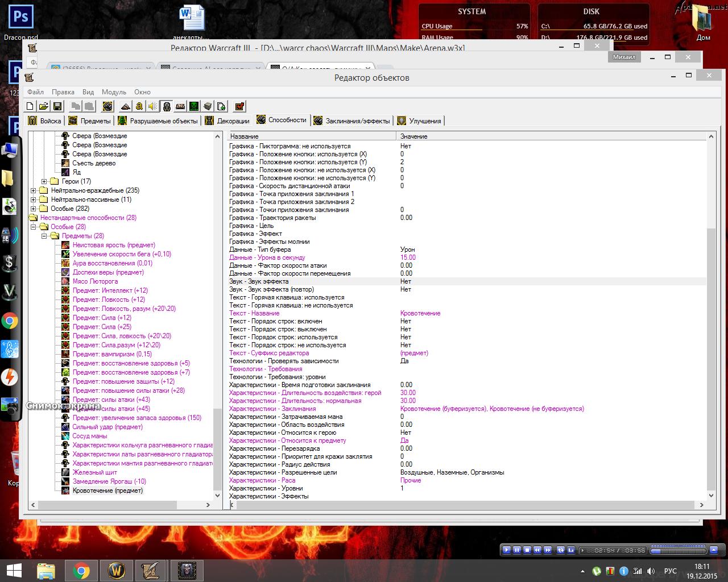This screenshot has height=582, width=728.
Task: Click the media player volume slider
Action: 677,550
